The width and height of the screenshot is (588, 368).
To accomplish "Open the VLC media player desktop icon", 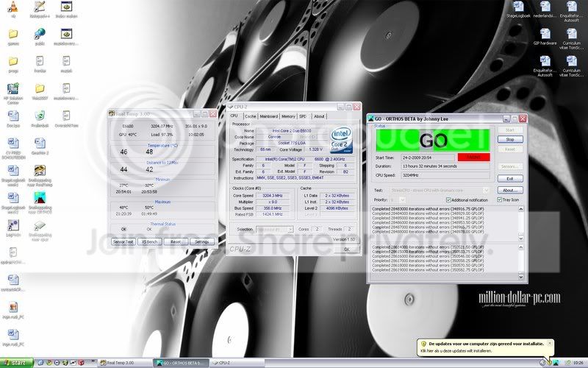I will (13, 7).
